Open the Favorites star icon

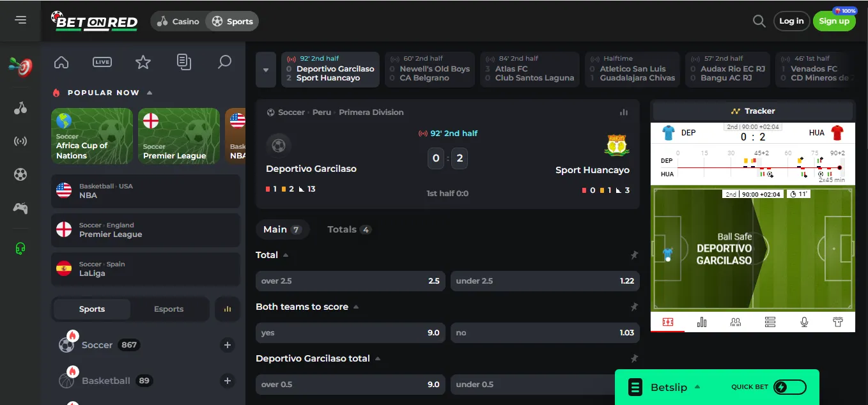[143, 62]
